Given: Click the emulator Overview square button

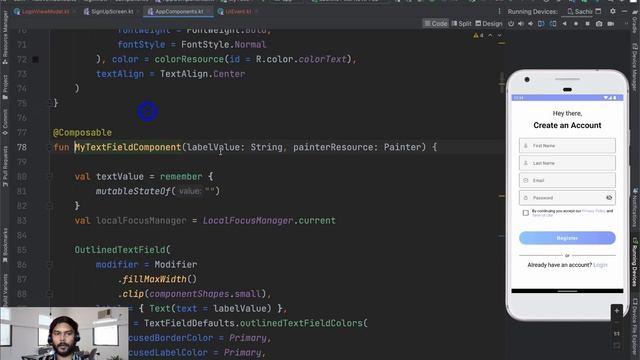Looking at the screenshot, I should pos(587,24).
